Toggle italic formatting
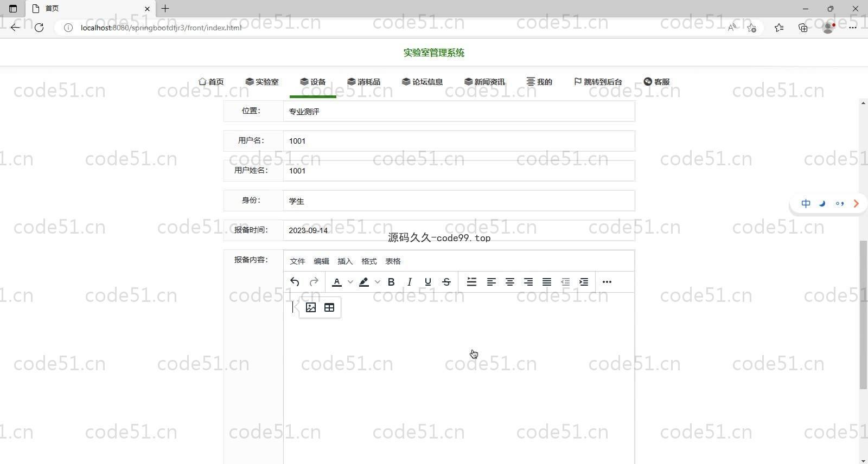This screenshot has width=868, height=464. tap(410, 282)
